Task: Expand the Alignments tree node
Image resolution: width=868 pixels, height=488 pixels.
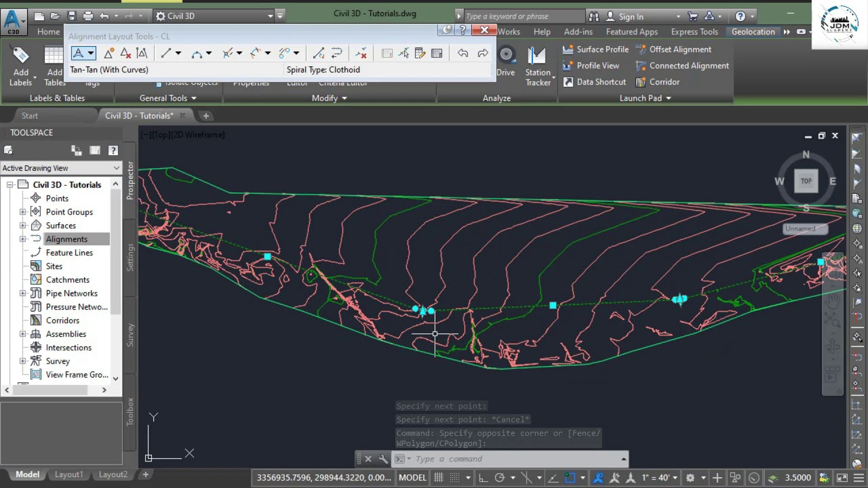Action: [x=22, y=239]
